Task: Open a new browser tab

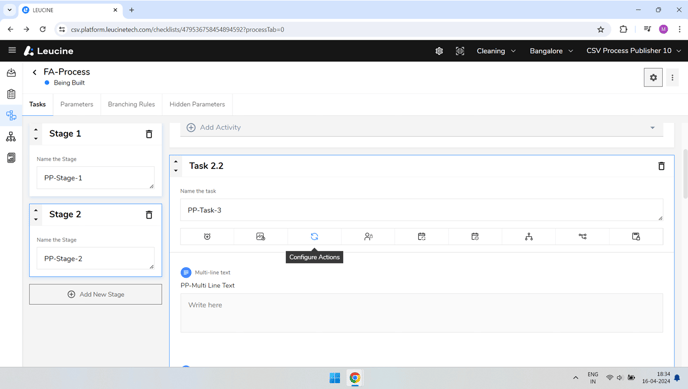Action: [131, 10]
